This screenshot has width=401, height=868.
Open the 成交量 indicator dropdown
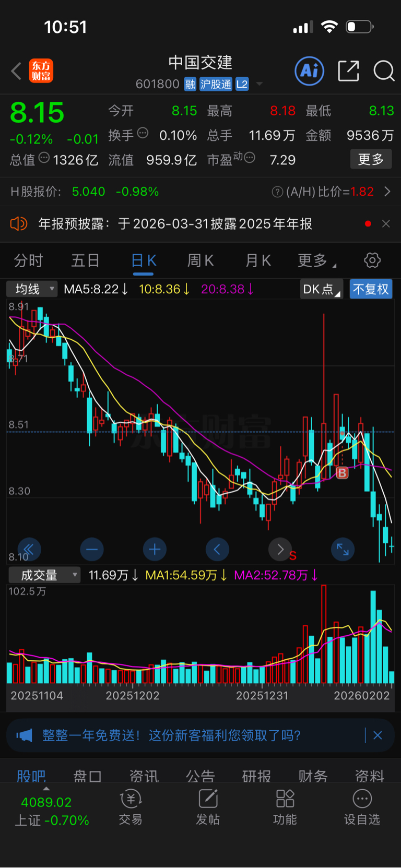coord(44,575)
